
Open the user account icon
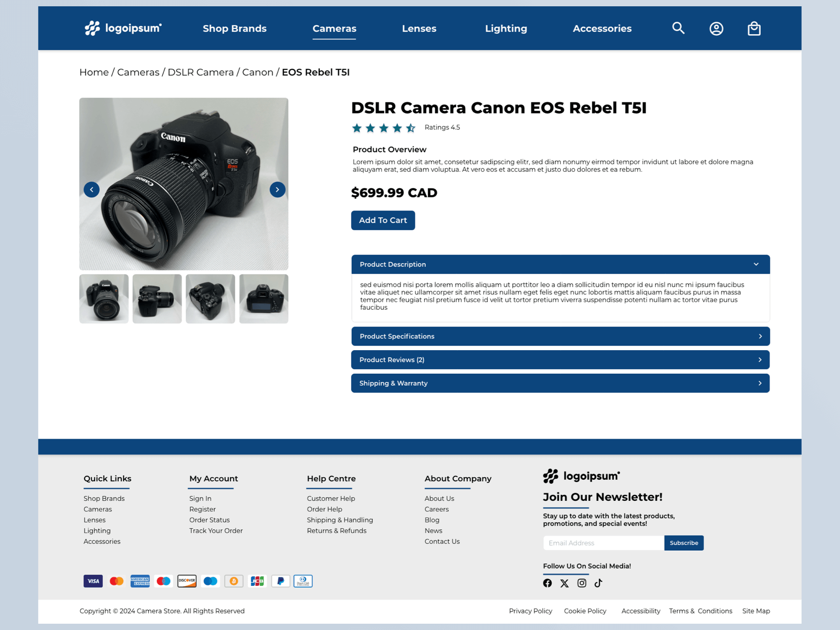coord(716,28)
